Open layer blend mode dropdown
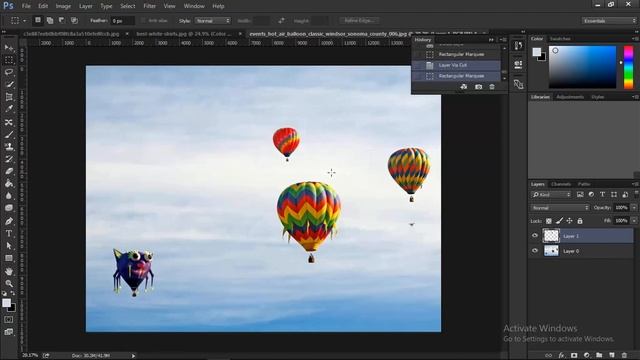Viewport: 640px width, 360px height. click(560, 208)
